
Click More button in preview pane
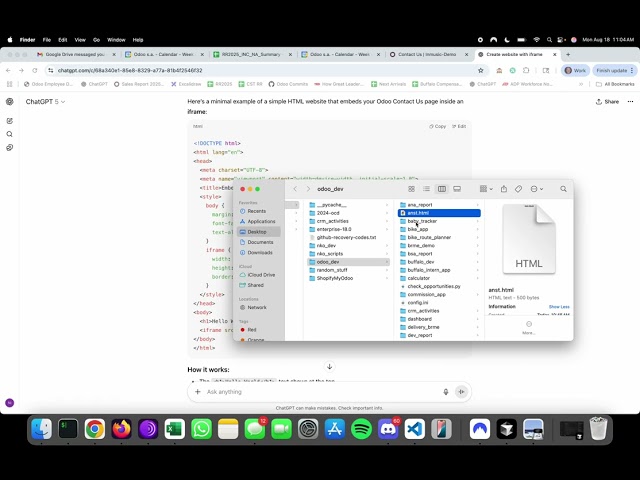pyautogui.click(x=529, y=327)
